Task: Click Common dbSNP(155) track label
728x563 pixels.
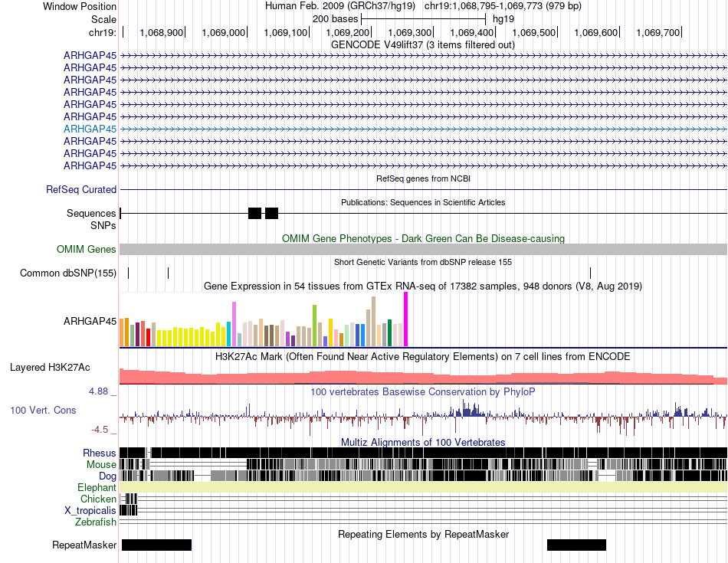Action: pyautogui.click(x=68, y=273)
